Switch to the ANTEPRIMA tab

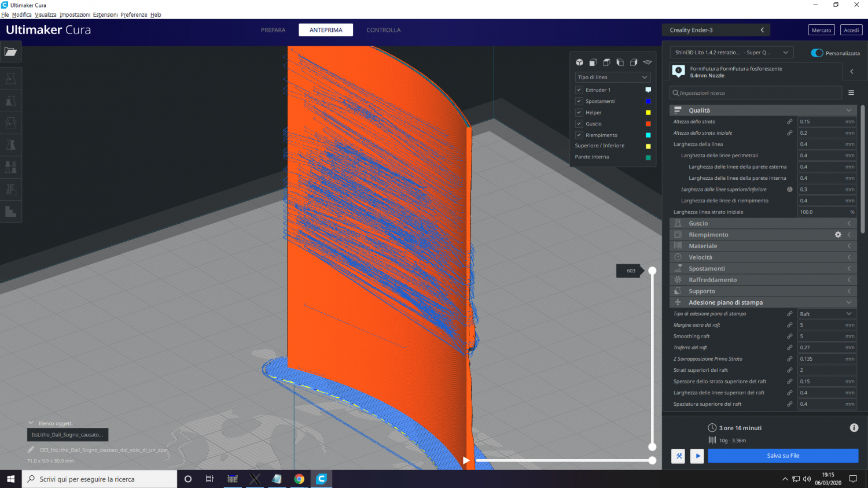pos(326,30)
